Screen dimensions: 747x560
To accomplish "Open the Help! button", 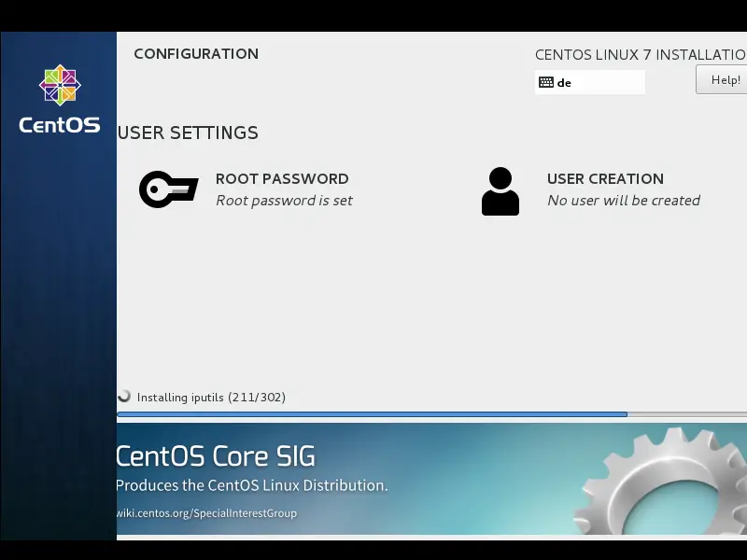I will pyautogui.click(x=721, y=79).
